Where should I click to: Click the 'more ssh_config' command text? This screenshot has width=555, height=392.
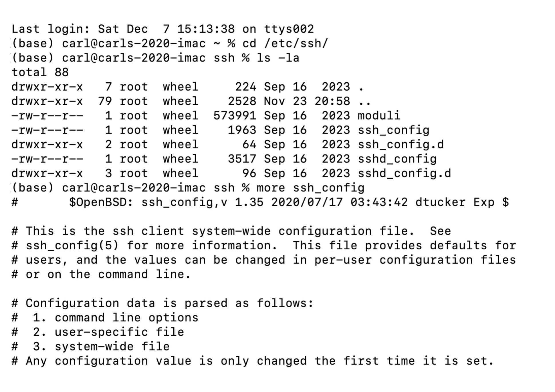pos(310,188)
